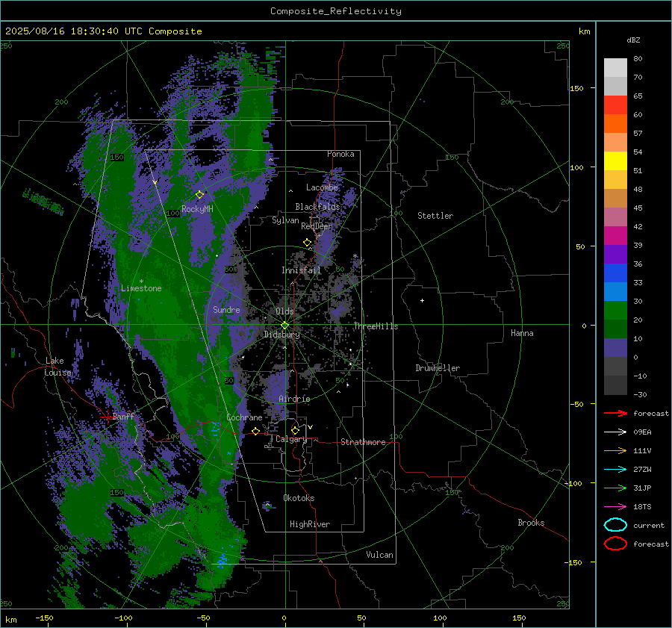Click the magenta swatch above 39 dBZ
Viewport: 672px width, 628px height.
(x=615, y=236)
